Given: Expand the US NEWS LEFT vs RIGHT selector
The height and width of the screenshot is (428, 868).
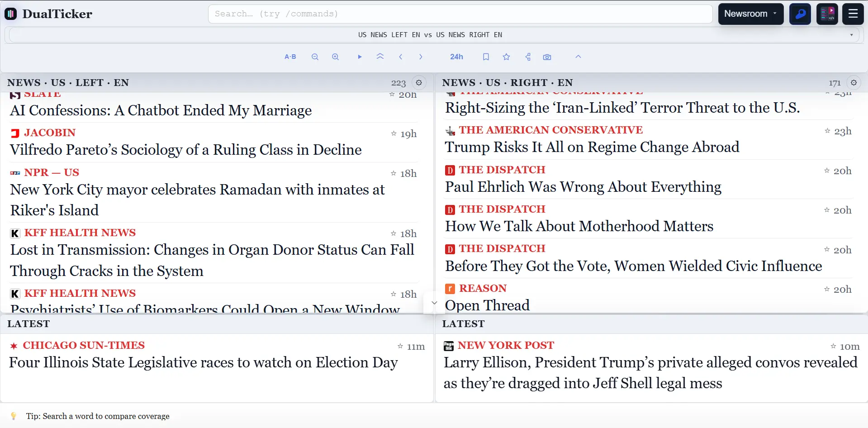Looking at the screenshot, I should pos(434,35).
